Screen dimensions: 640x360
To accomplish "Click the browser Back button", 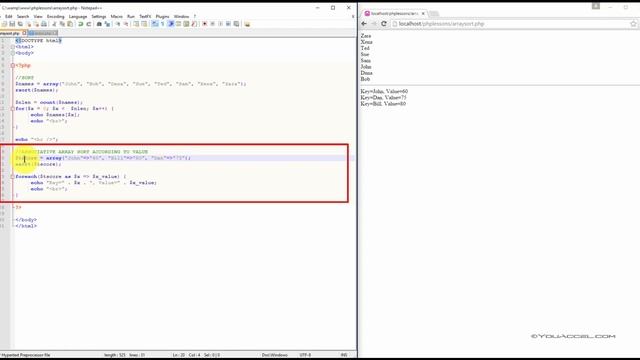I will (364, 24).
